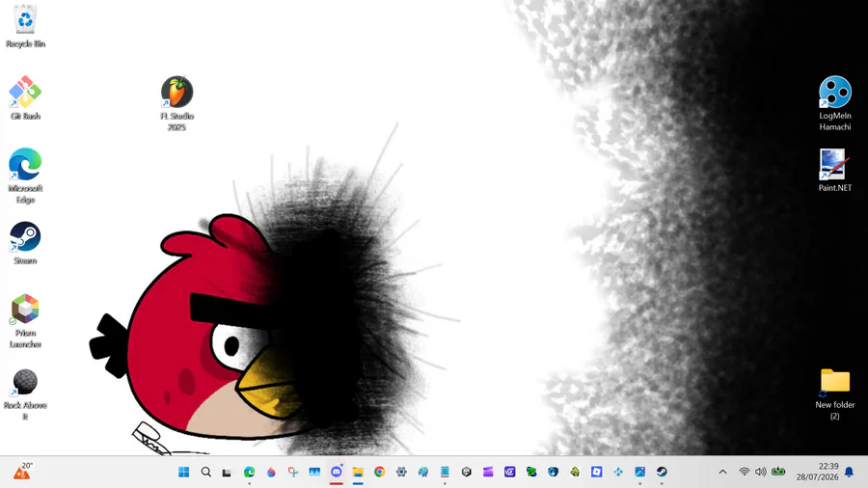Viewport: 868px width, 488px height.
Task: Select the Paint.NET desktop shortcut
Action: click(835, 171)
